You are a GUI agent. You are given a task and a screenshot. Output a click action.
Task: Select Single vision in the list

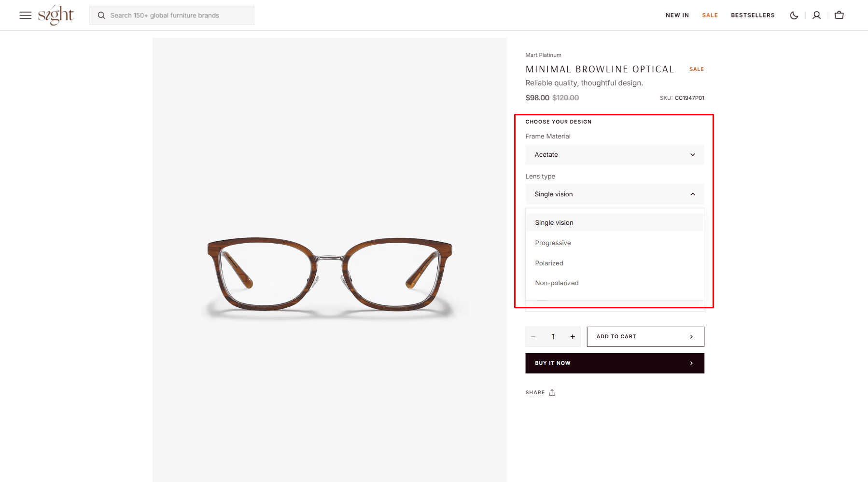click(x=554, y=223)
